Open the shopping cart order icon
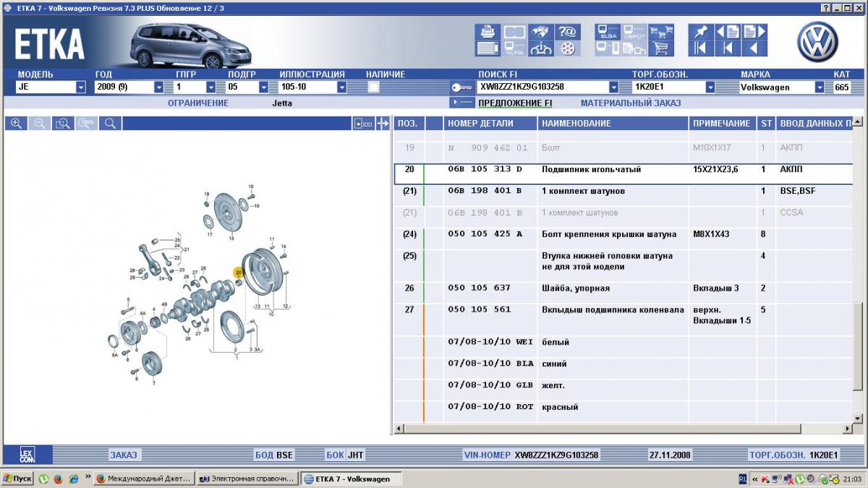The width and height of the screenshot is (868, 488). click(660, 48)
